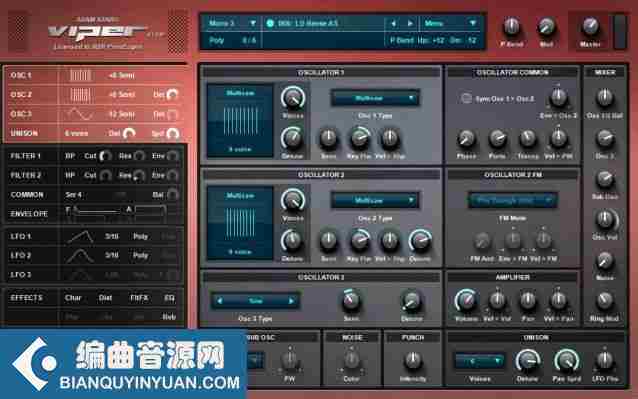Adjust the Amplifier Vel > Vol knob
Screen dimensions: 638x399
click(497, 301)
